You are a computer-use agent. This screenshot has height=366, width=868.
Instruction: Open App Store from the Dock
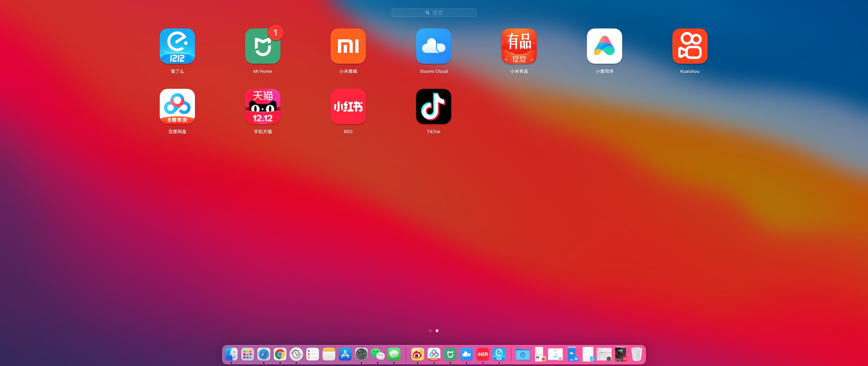pos(345,354)
